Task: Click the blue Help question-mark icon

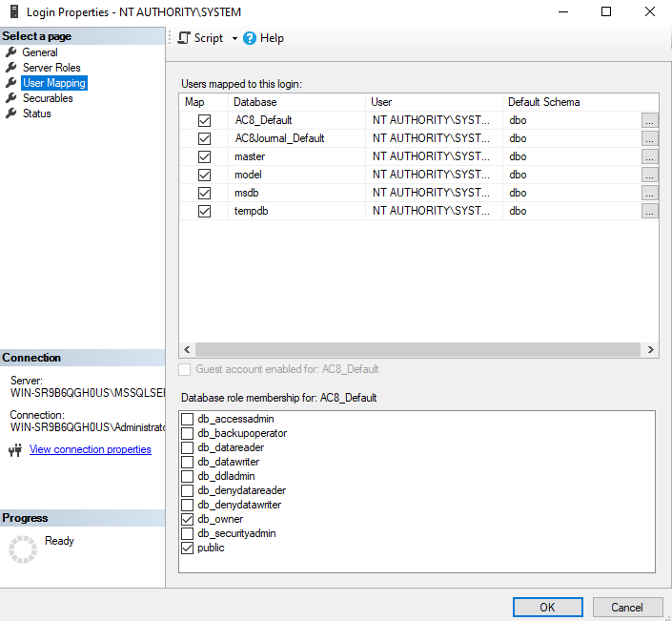Action: [250, 38]
